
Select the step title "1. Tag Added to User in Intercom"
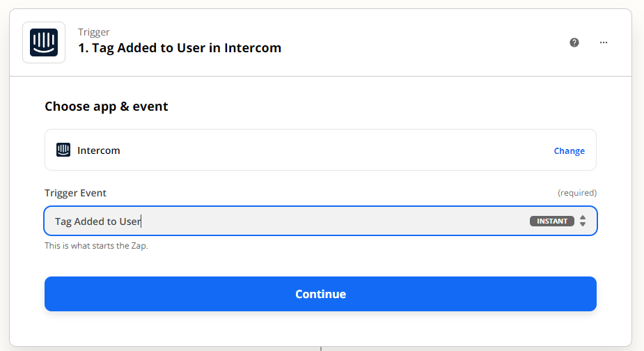click(180, 48)
